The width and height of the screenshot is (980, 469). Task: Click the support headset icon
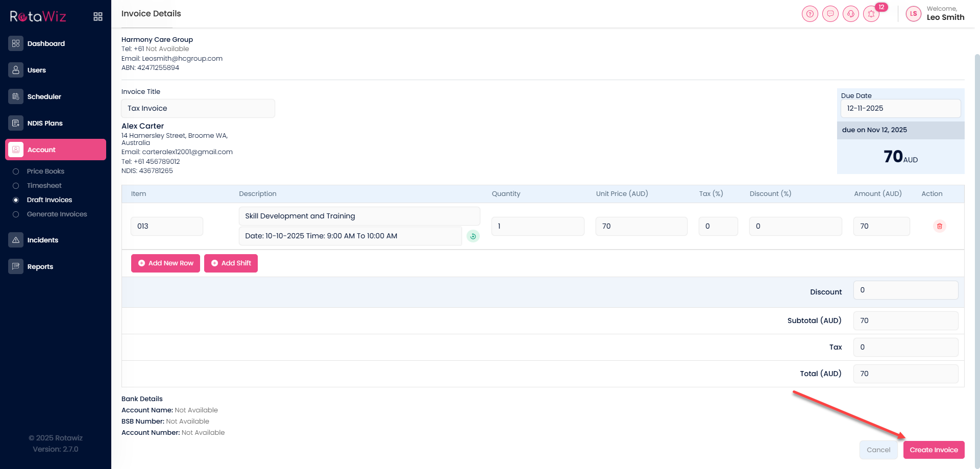coord(850,14)
